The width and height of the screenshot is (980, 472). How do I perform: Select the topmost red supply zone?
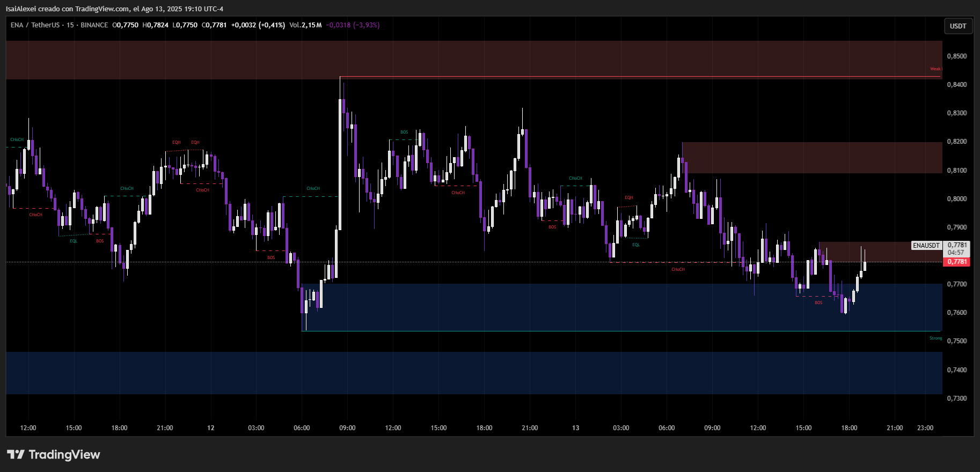472,59
